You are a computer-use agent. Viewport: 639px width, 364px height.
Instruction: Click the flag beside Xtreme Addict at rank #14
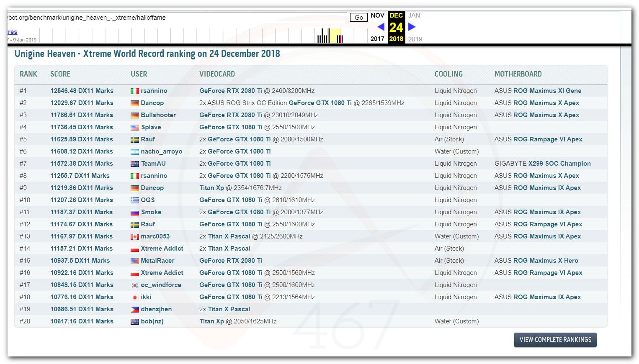[x=135, y=249]
